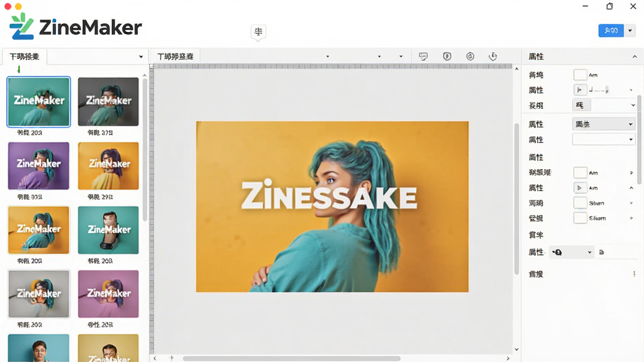Open the dropdown arrow in the left thumbnail panel header
The image size is (644, 362).
click(141, 57)
